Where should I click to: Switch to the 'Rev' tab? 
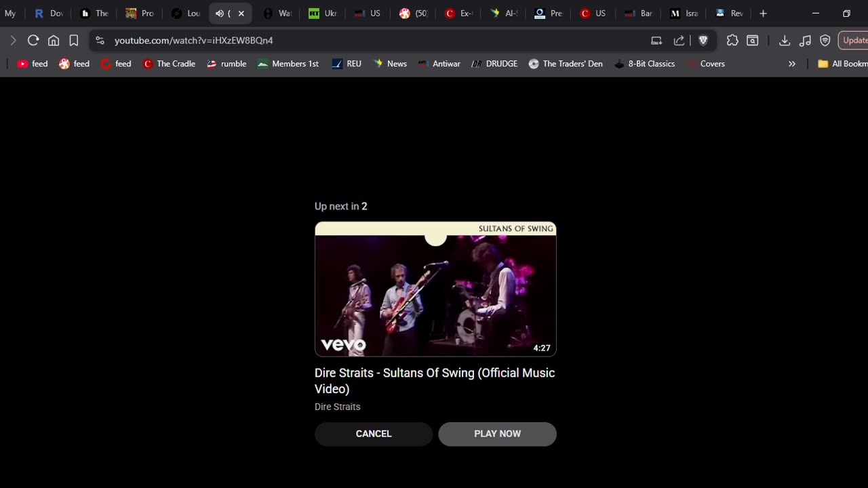click(730, 14)
